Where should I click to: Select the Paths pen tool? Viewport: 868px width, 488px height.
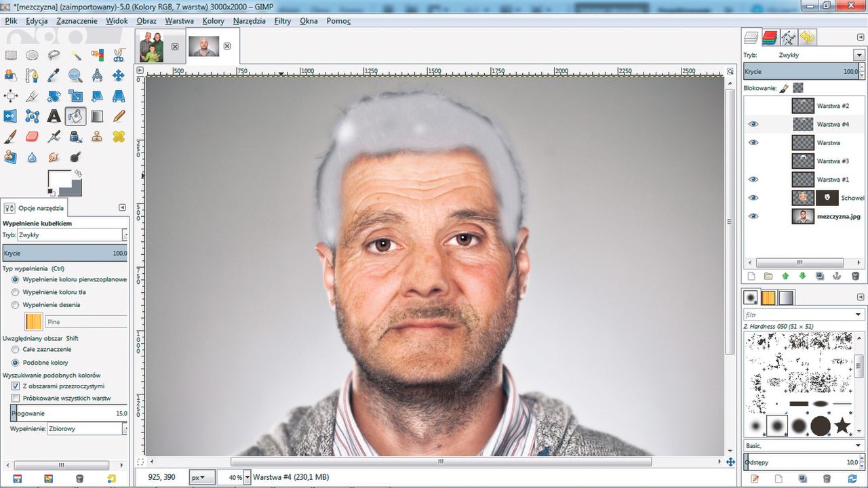coord(32,76)
